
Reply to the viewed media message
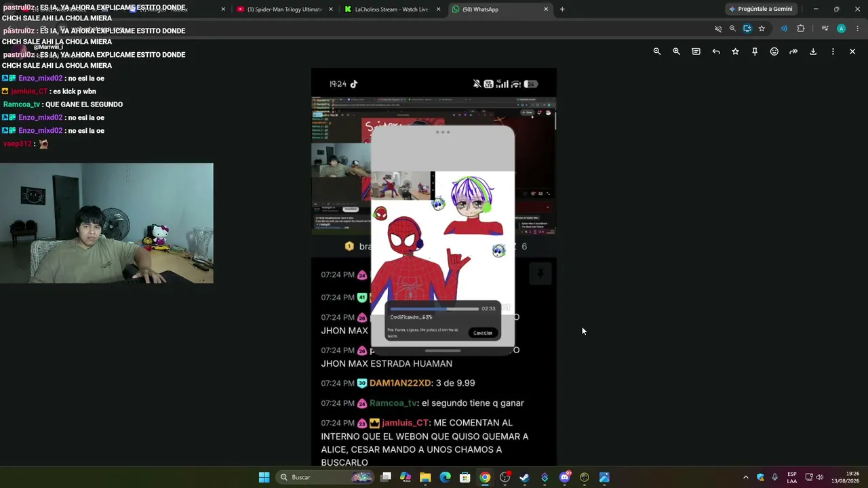(x=716, y=52)
